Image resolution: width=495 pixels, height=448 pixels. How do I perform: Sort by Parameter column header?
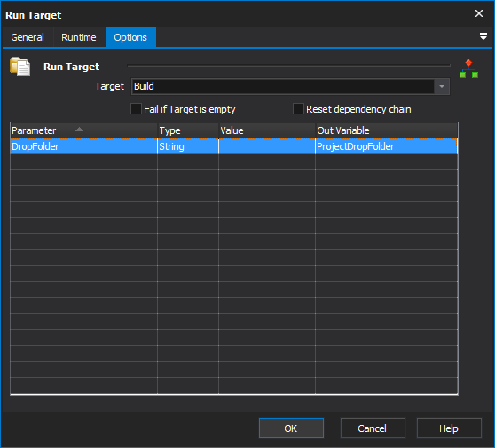84,130
